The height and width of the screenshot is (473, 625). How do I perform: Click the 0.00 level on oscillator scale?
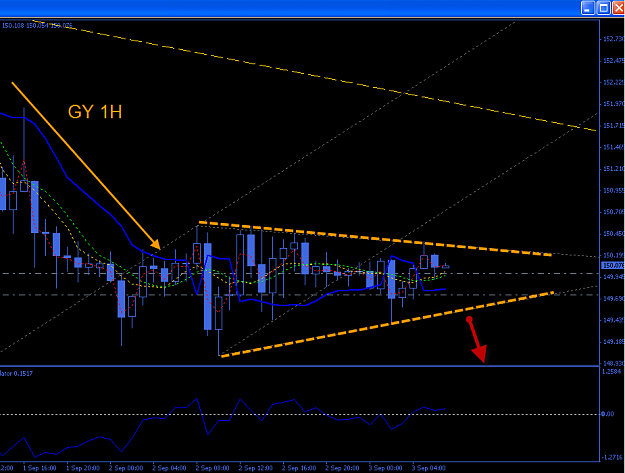point(607,414)
